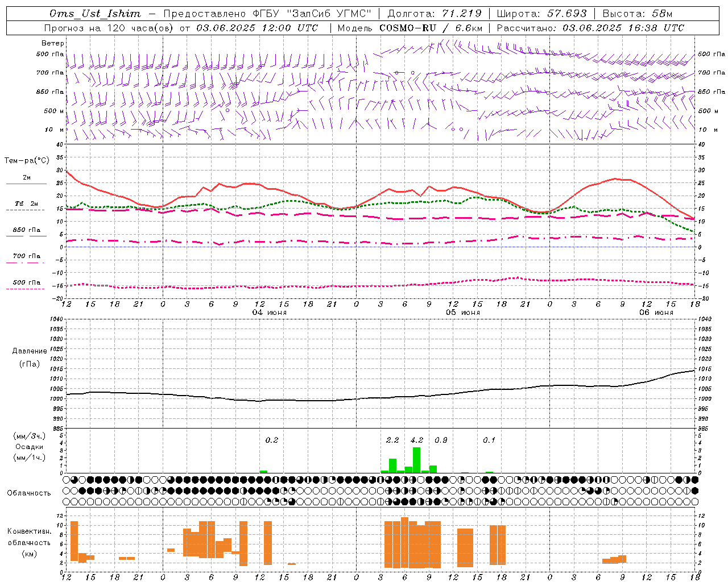Click the "Давление" pressure panel label
Image resolution: width=728 pixels, height=582 pixels.
[x=30, y=351]
